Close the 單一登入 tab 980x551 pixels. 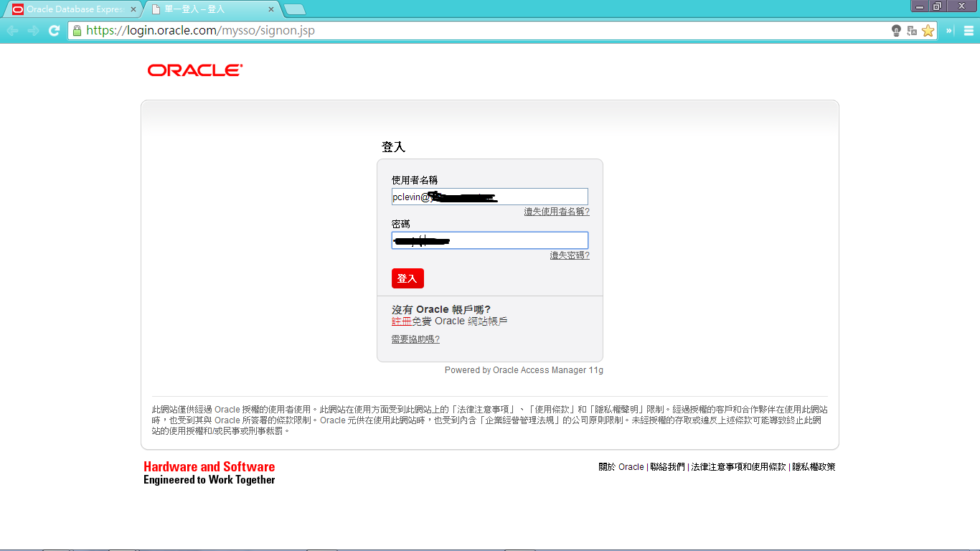[x=271, y=9]
